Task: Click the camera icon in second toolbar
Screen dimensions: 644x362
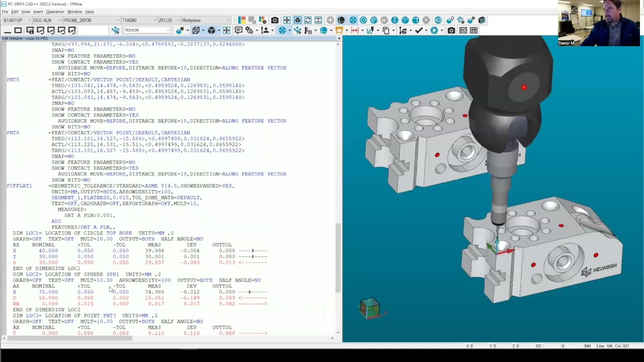Action: point(451,30)
